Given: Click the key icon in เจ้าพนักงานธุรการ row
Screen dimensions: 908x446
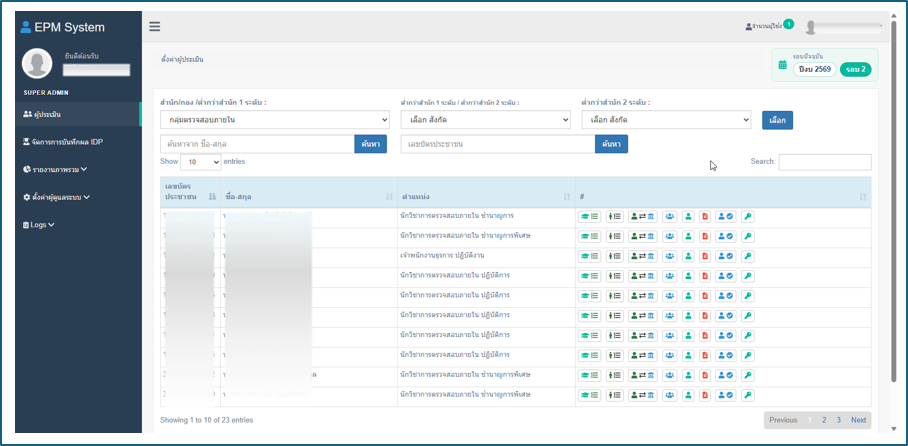Looking at the screenshot, I should coord(748,256).
